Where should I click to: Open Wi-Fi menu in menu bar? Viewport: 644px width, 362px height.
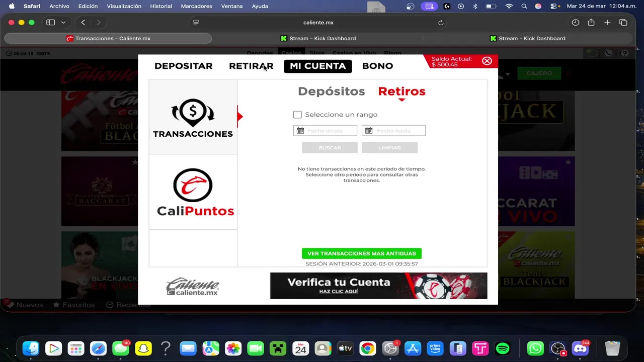coord(509,6)
